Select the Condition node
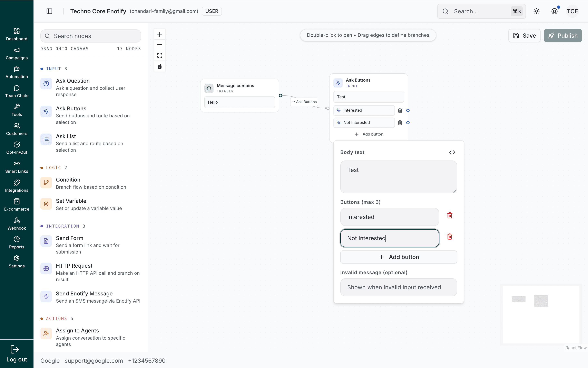This screenshot has width=588, height=368. click(91, 183)
